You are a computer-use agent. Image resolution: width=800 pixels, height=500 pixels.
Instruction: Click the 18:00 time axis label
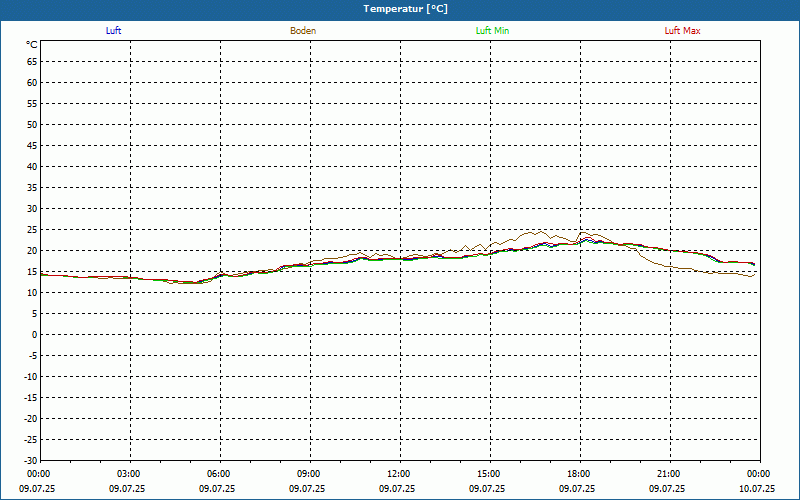[x=579, y=474]
